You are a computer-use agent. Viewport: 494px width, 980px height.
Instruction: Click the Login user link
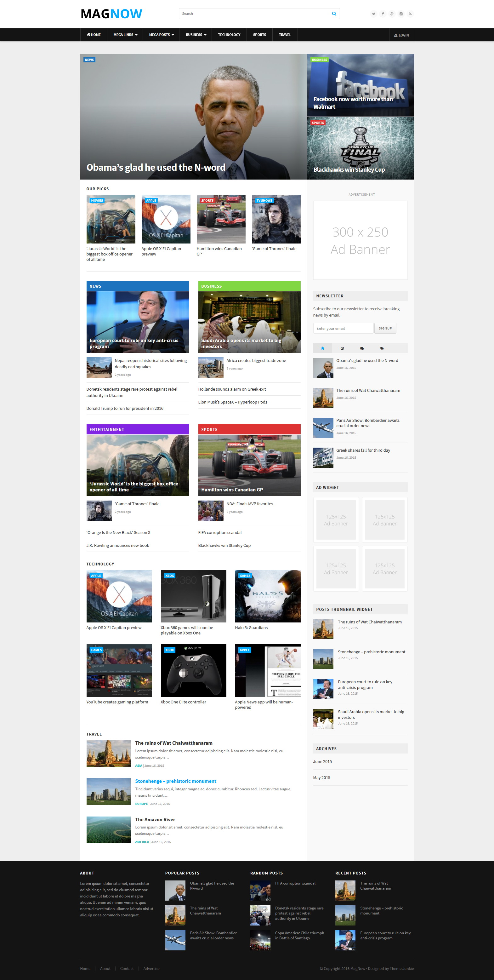click(401, 35)
